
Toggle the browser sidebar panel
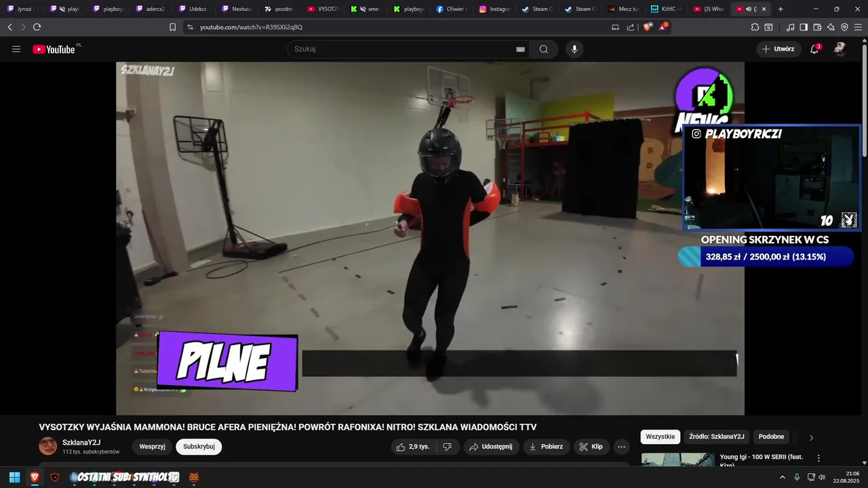pos(804,27)
